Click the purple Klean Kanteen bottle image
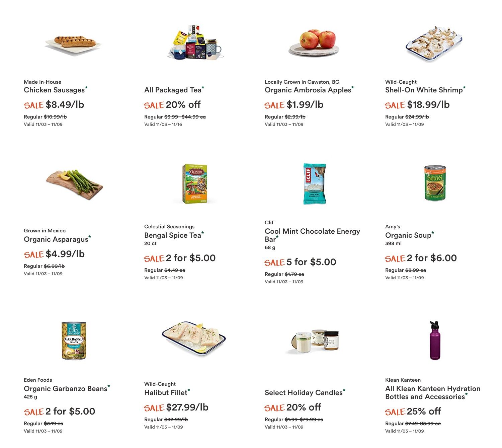 click(x=435, y=340)
